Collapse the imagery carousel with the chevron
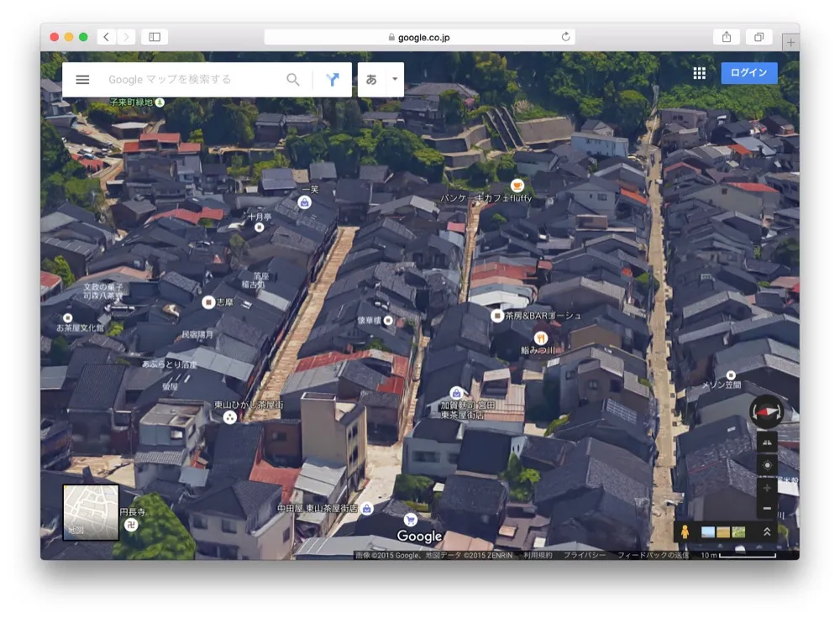 (x=767, y=531)
